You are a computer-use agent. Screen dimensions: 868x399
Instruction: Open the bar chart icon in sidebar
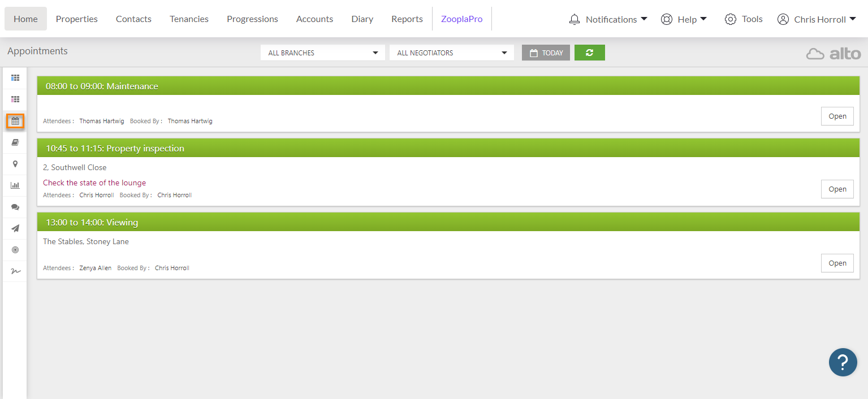(15, 185)
